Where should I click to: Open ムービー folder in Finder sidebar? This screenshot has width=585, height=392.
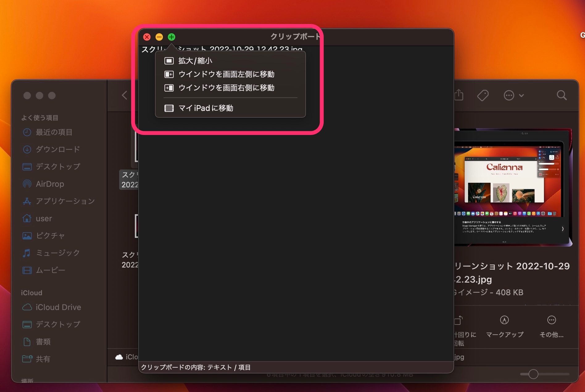[x=44, y=270]
